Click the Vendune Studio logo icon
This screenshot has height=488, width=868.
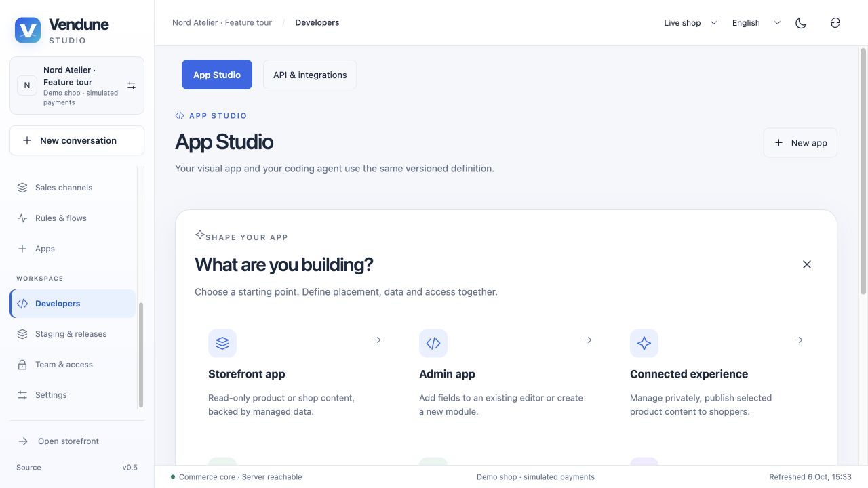pyautogui.click(x=28, y=30)
